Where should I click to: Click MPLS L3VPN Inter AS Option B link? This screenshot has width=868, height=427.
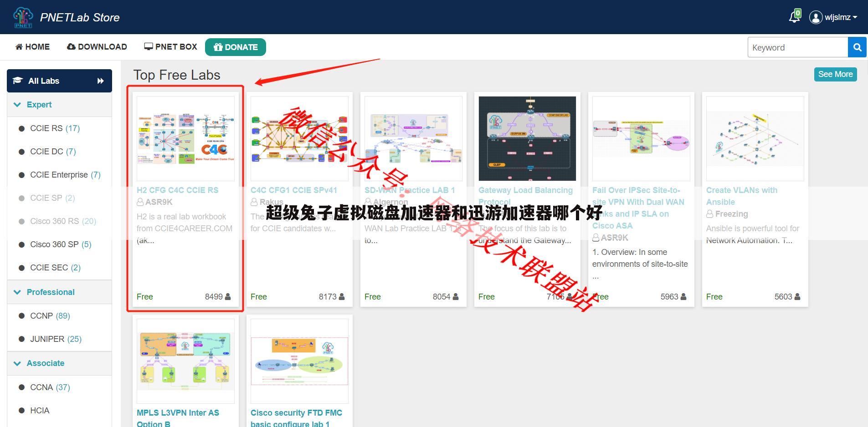pyautogui.click(x=178, y=418)
